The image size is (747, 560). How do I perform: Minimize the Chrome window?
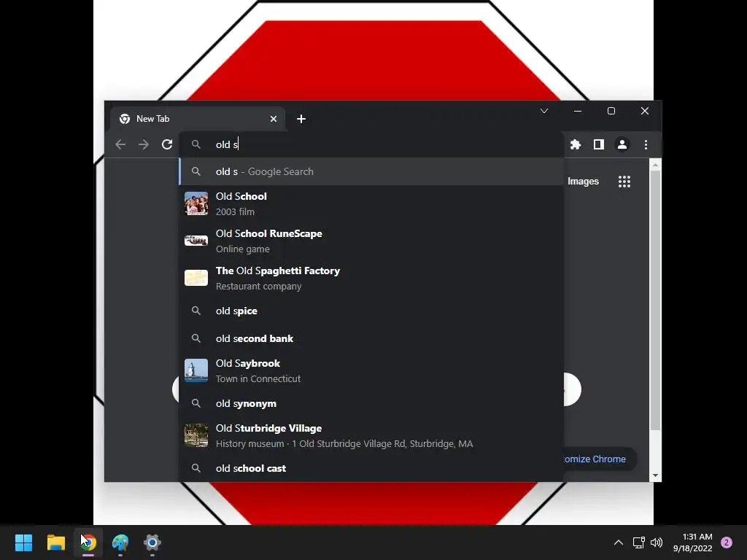(578, 111)
